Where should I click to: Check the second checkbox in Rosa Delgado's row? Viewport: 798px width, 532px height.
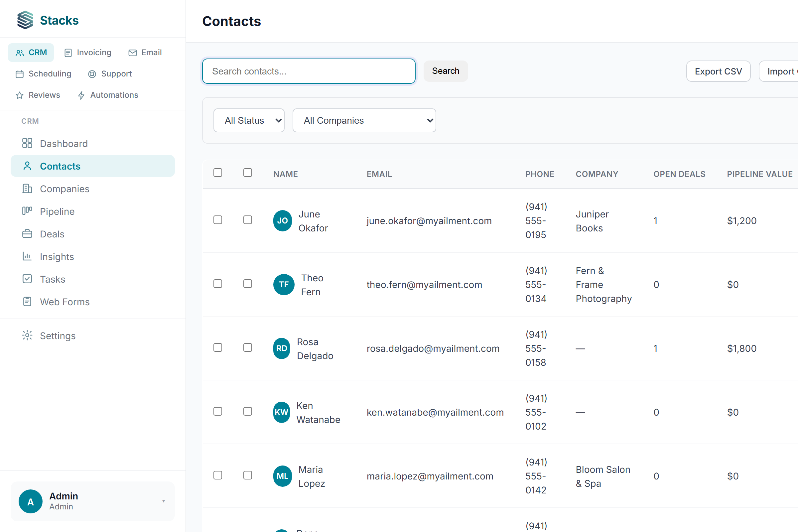pyautogui.click(x=248, y=347)
